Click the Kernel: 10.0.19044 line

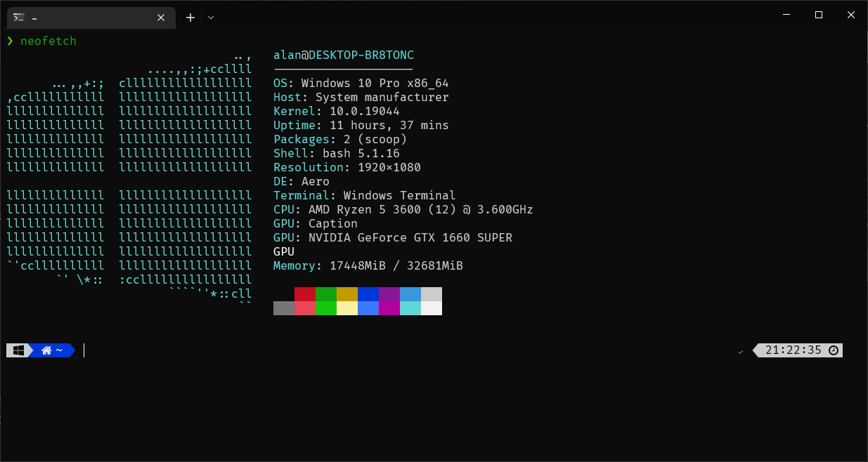(337, 112)
